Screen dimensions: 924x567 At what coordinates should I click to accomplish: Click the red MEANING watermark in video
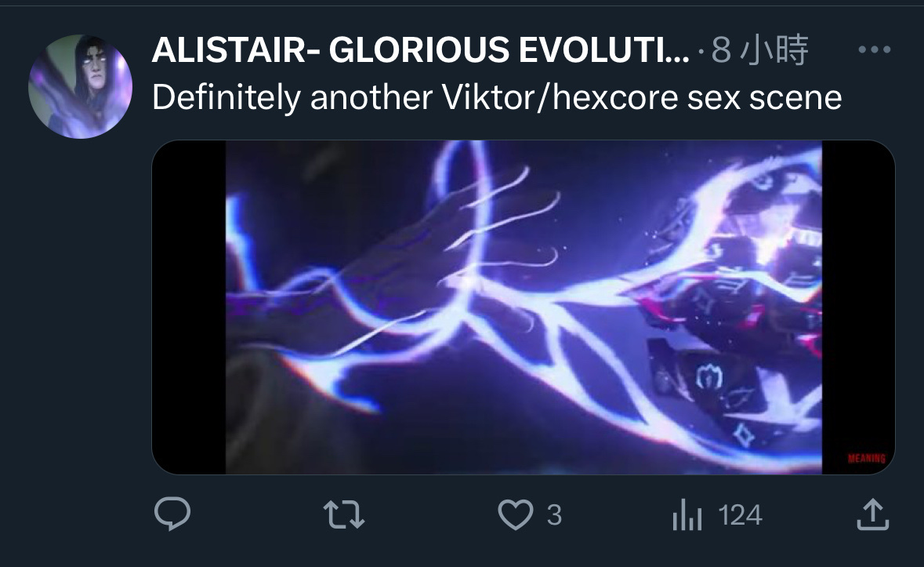(866, 459)
